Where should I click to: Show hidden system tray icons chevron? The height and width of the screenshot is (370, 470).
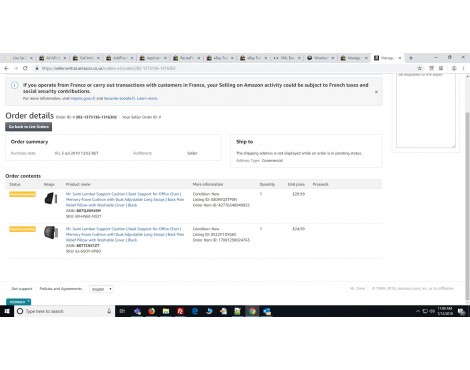click(418, 311)
